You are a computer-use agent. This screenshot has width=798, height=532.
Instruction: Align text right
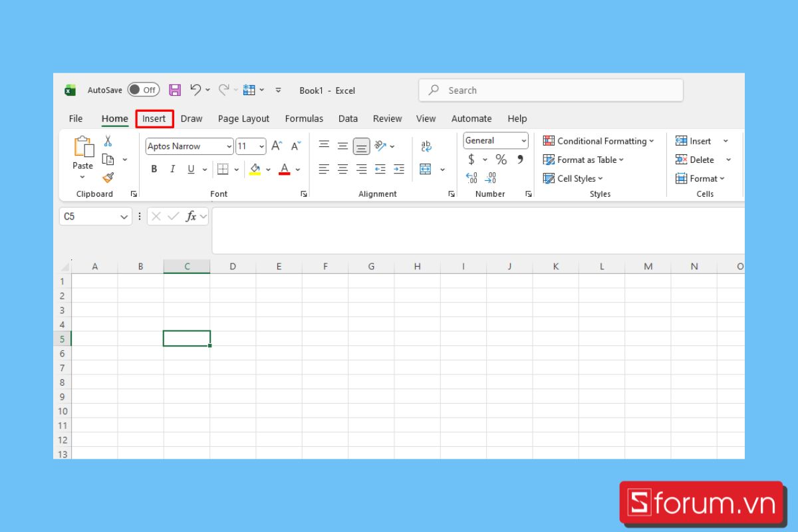pos(361,169)
